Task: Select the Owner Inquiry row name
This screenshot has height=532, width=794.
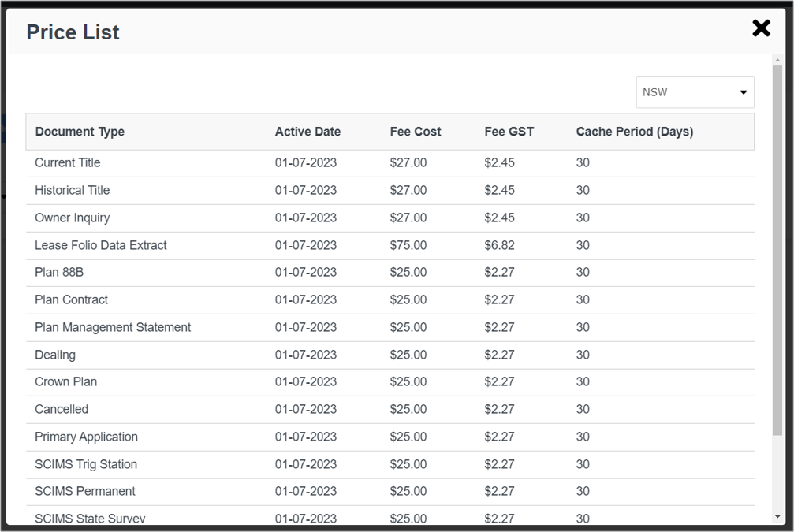Action: click(72, 218)
